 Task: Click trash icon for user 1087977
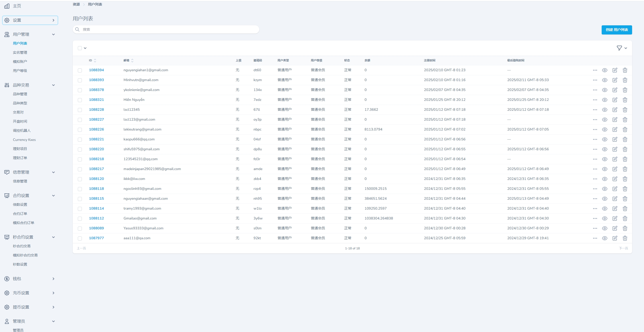(625, 238)
